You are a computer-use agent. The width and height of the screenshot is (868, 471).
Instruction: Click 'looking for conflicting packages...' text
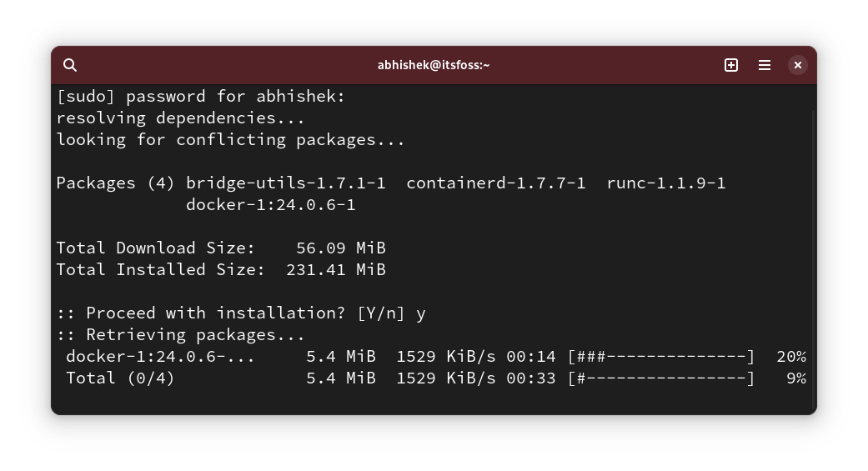click(x=230, y=140)
